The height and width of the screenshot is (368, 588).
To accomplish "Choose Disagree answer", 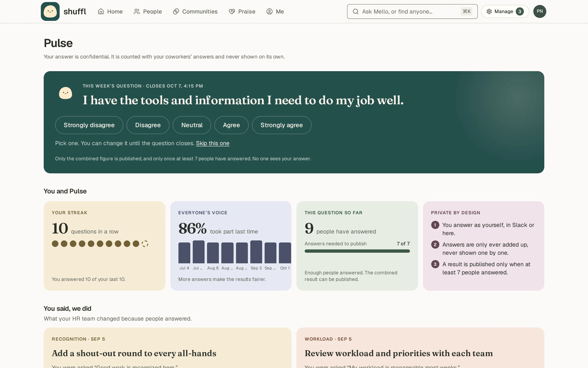I will [x=148, y=125].
